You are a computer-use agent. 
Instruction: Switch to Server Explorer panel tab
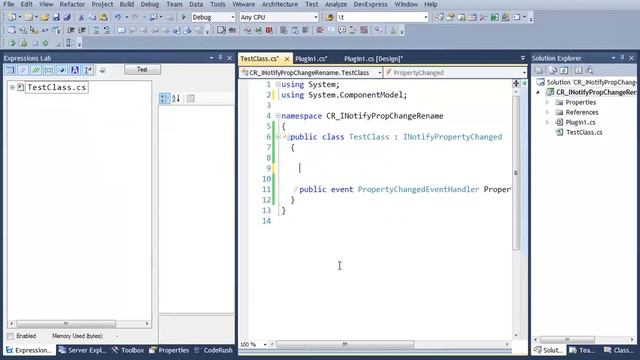[82, 350]
